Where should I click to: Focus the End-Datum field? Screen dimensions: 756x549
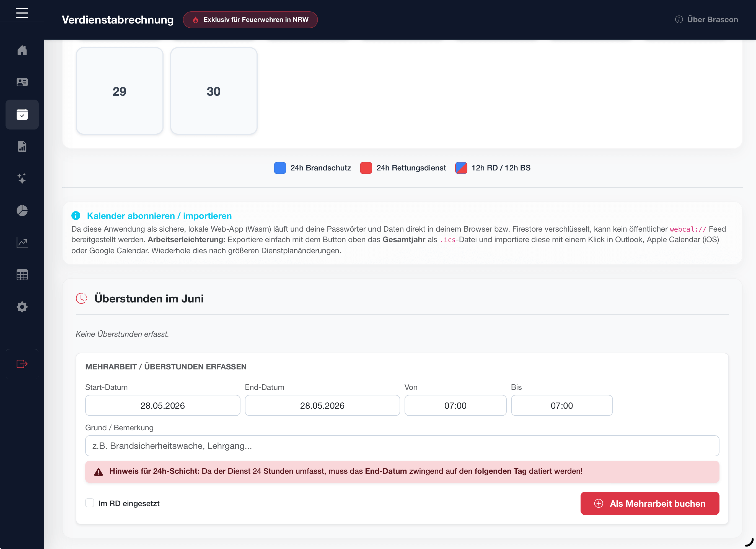tap(322, 405)
